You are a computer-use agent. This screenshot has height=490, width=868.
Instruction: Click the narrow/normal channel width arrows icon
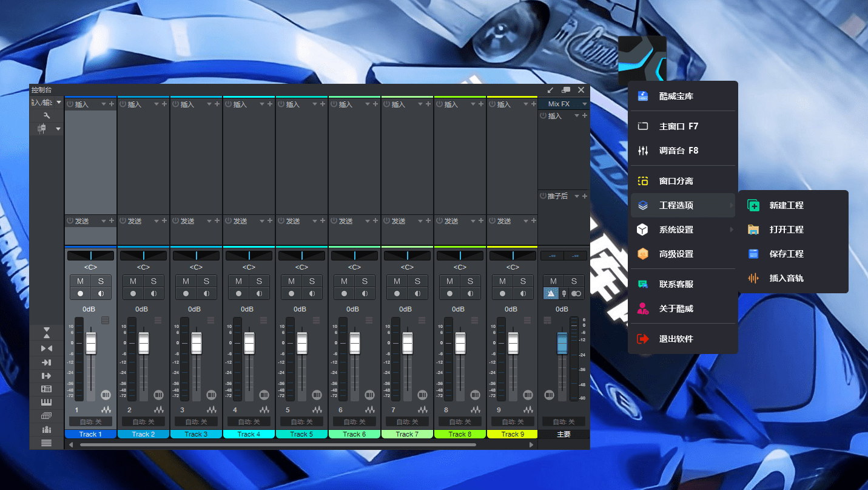tap(47, 348)
